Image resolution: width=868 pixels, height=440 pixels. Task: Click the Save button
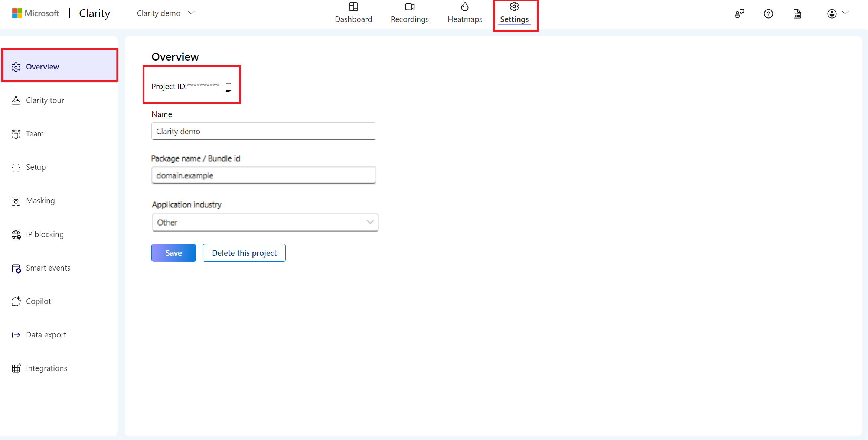173,252
